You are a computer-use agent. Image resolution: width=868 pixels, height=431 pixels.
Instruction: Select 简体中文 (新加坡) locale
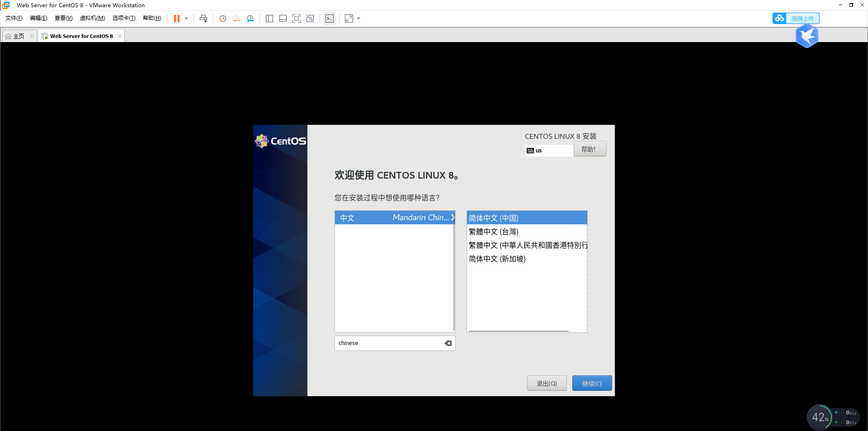tap(527, 259)
